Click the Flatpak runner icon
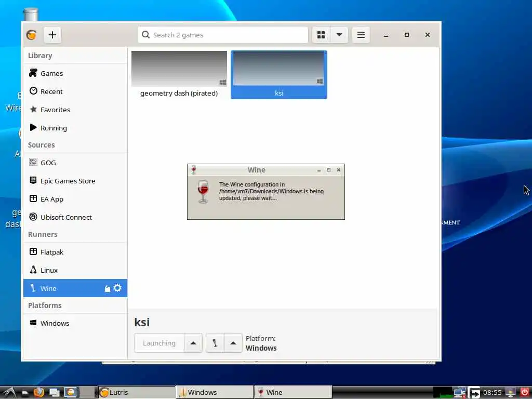 point(33,251)
